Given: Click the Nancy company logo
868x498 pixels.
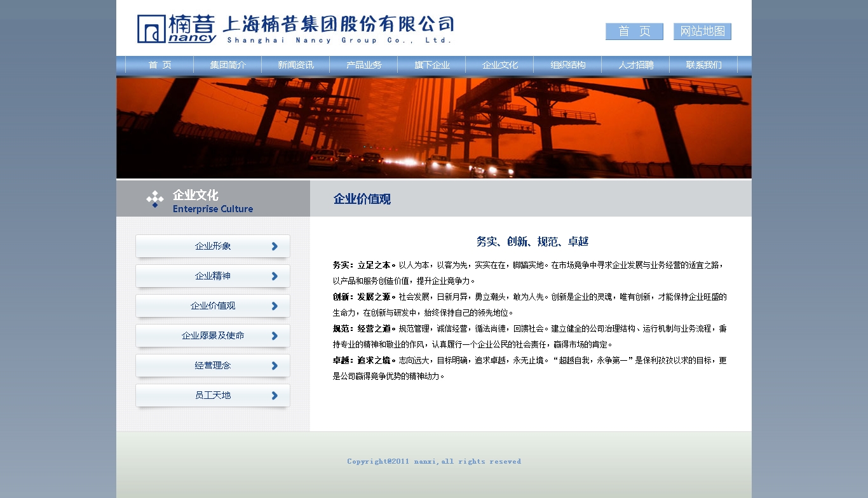Looking at the screenshot, I should 177,29.
